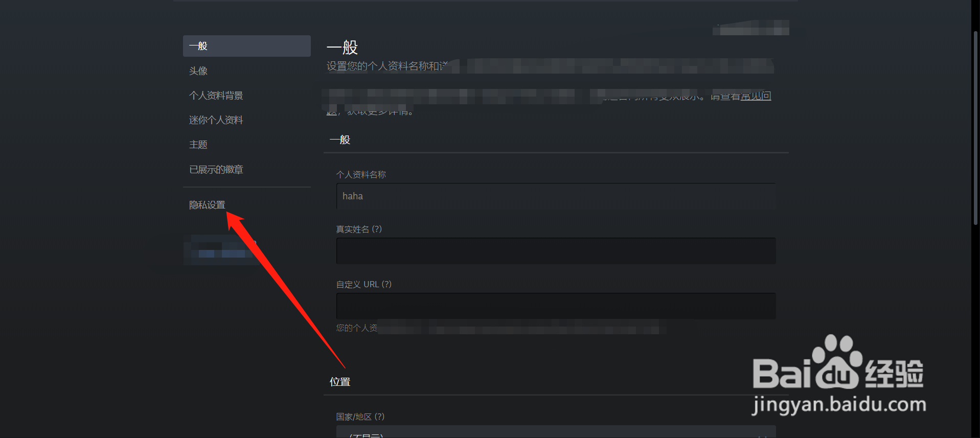Open 隐私设置 privacy settings
Screen dimensions: 980x438
[207, 205]
